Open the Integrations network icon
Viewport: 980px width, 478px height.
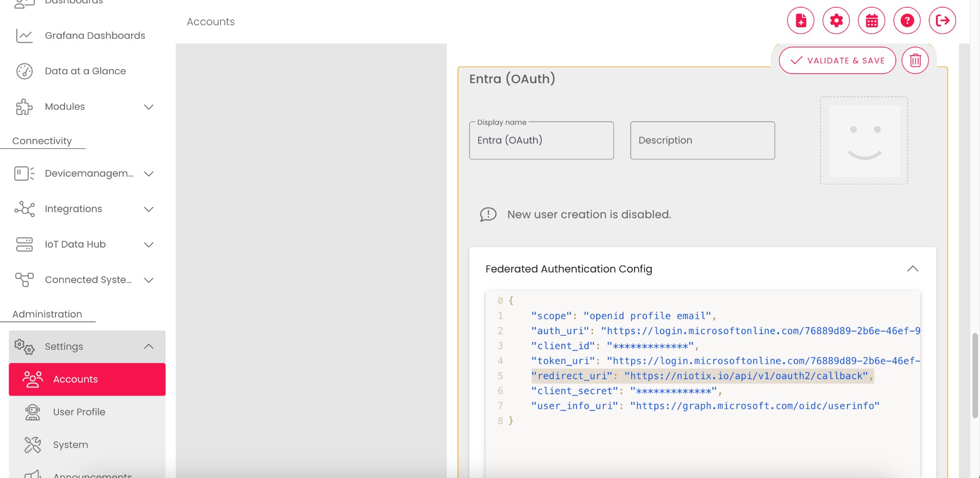point(24,209)
